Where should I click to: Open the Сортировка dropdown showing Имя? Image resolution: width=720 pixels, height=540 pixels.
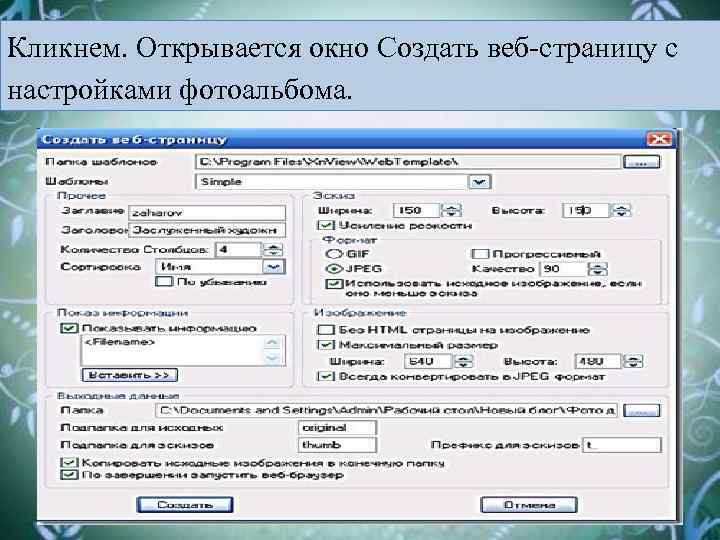[273, 267]
